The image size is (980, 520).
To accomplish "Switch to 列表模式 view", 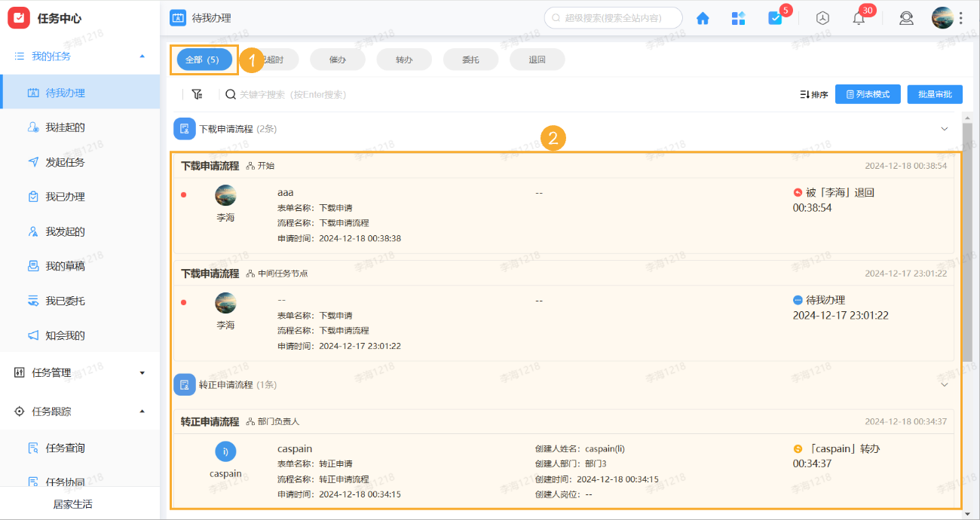I will point(868,93).
